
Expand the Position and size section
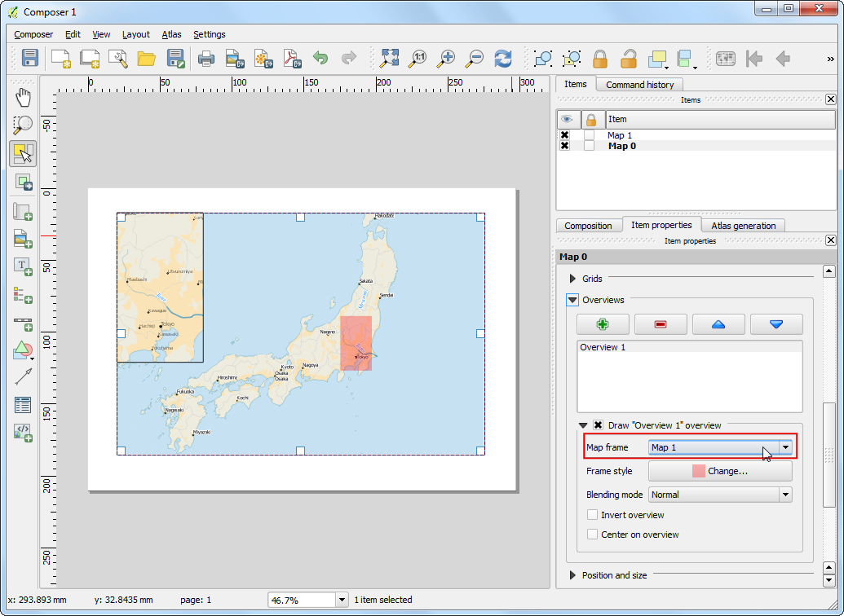tap(572, 575)
